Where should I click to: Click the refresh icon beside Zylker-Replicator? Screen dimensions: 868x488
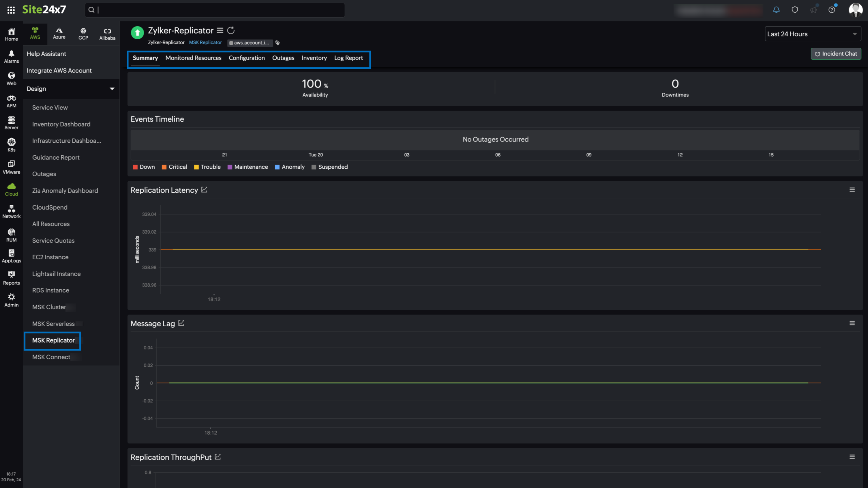click(x=231, y=31)
